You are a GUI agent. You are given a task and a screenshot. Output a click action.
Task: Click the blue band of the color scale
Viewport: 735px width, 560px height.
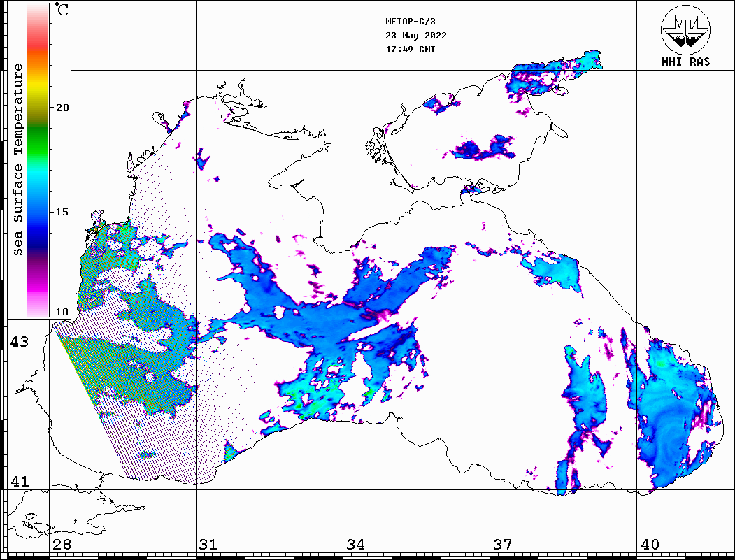(38, 225)
